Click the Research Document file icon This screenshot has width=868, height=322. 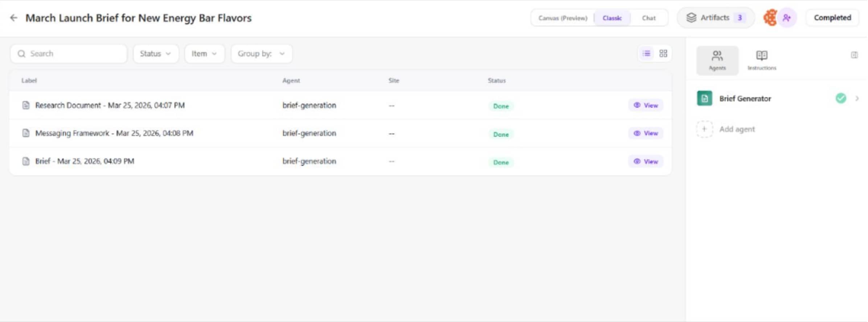coord(26,105)
